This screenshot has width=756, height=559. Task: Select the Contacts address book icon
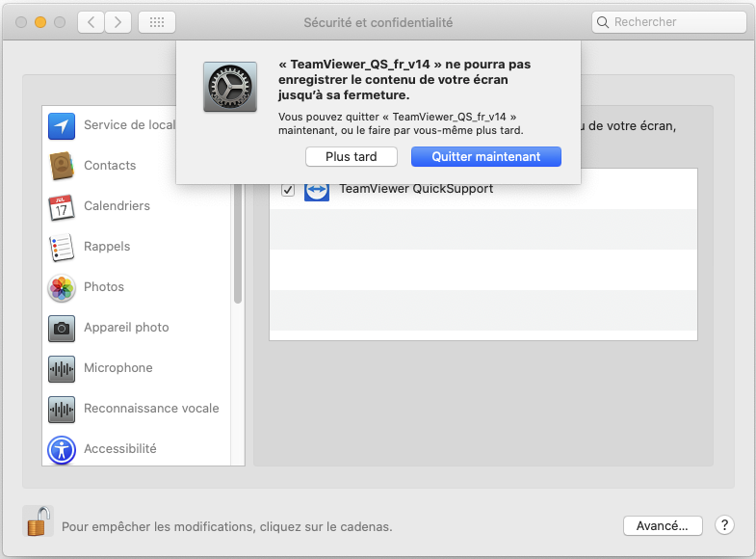point(62,166)
